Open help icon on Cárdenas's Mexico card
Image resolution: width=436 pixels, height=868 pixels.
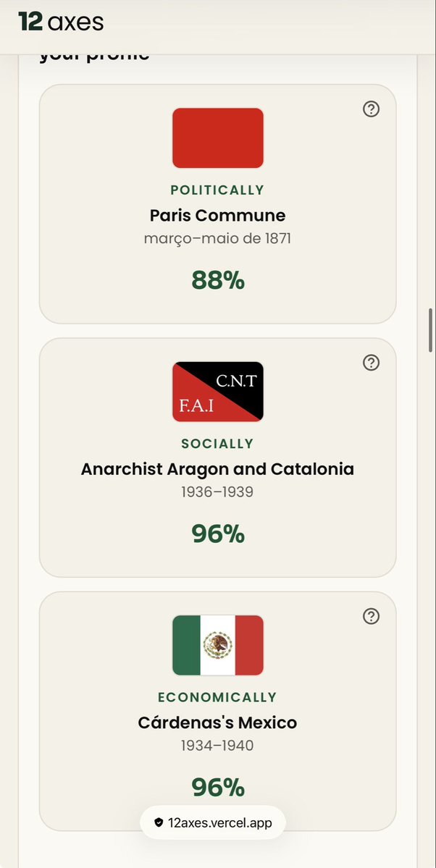(371, 616)
